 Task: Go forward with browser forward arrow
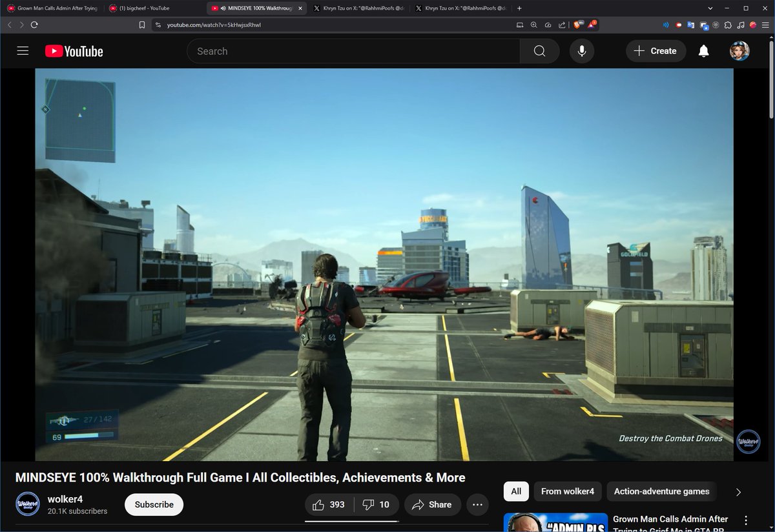[x=21, y=25]
